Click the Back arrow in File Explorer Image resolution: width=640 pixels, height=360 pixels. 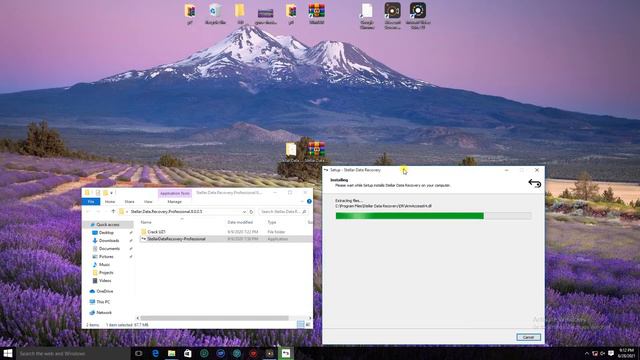pyautogui.click(x=87, y=211)
